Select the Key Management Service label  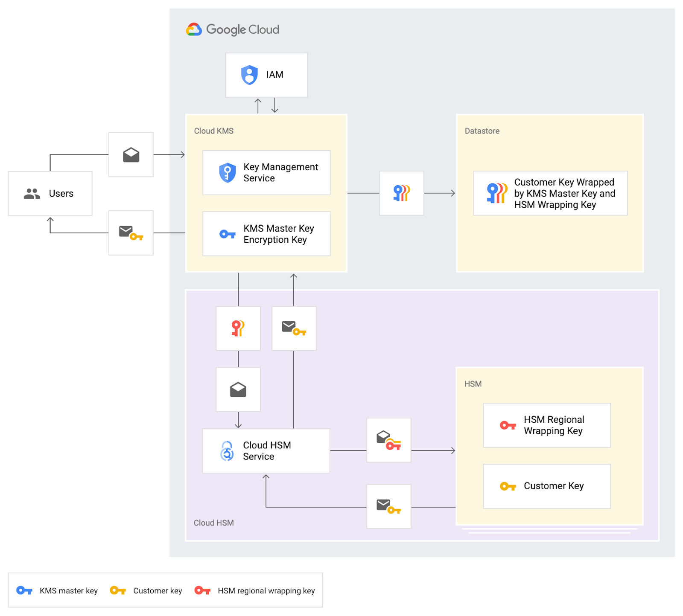pos(281,173)
